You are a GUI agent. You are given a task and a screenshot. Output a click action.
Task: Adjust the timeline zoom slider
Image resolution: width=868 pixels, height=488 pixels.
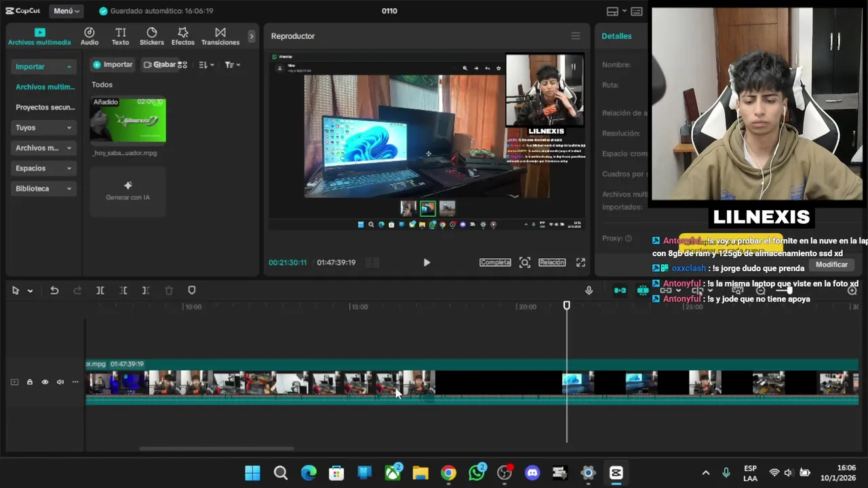[790, 290]
